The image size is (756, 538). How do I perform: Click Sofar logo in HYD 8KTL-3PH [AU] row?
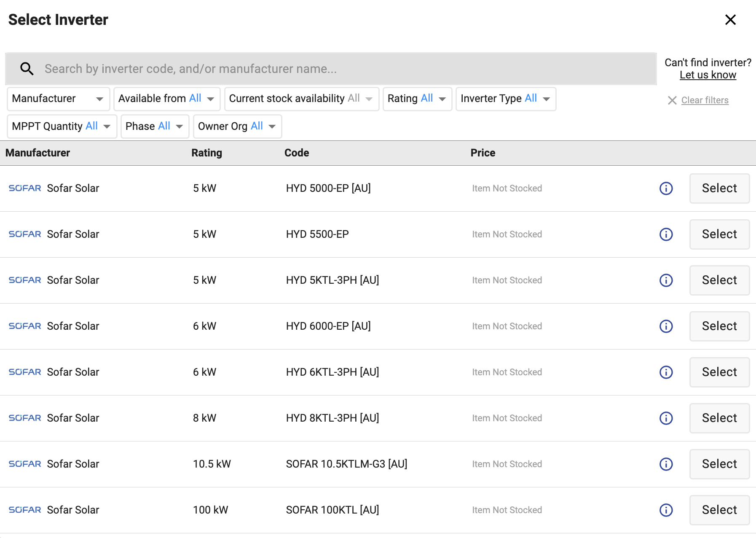click(25, 418)
